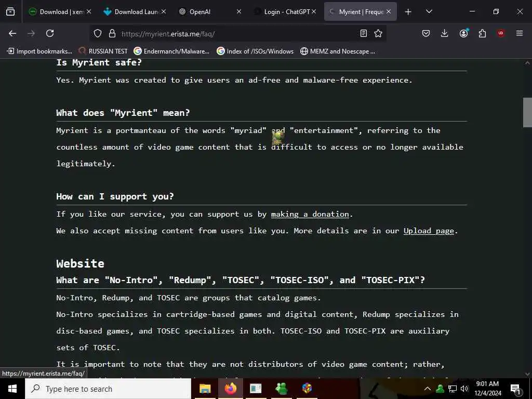Screen dimensions: 532x399
Task: List all tabs dropdown arrow
Action: click(429, 12)
